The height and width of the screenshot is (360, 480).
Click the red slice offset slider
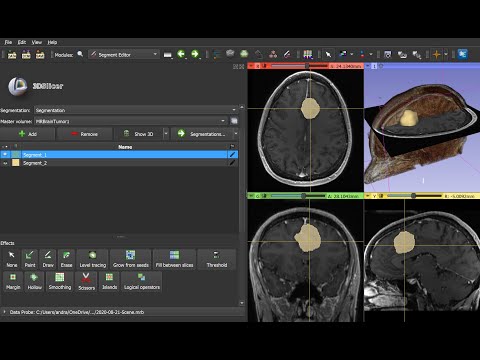(x=299, y=66)
